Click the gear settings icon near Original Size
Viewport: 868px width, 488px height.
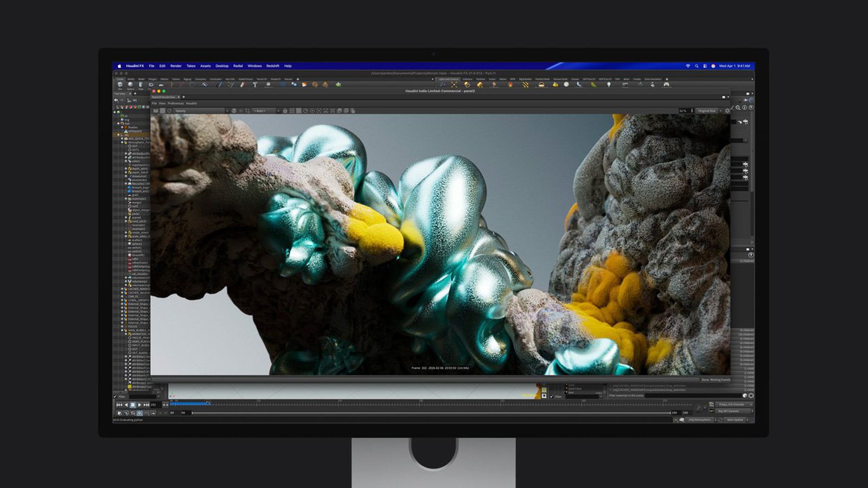(727, 110)
